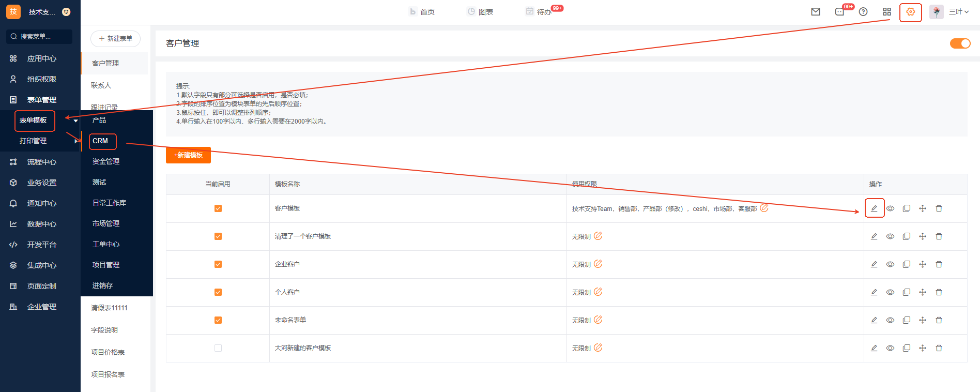Click the 搜索菜单 search field
980x392 pixels.
click(x=39, y=36)
